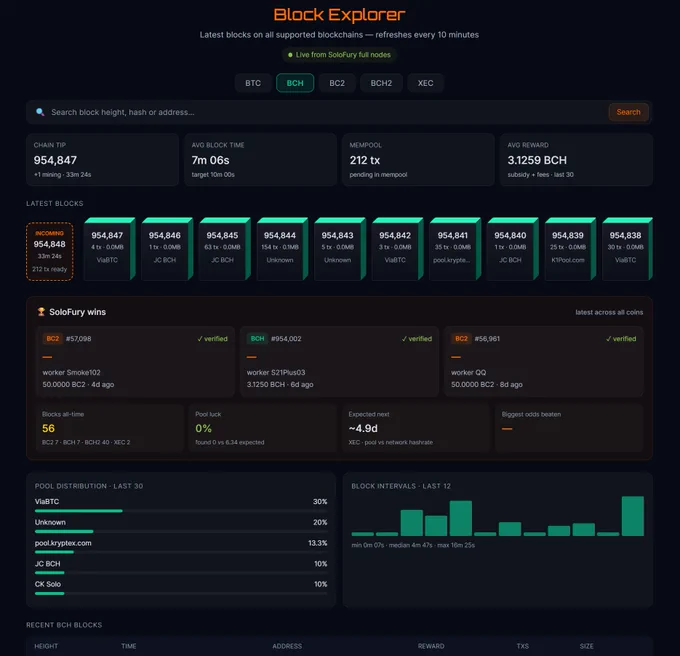This screenshot has height=656, width=680.
Task: Click the magnifying glass search icon
Action: (x=40, y=112)
